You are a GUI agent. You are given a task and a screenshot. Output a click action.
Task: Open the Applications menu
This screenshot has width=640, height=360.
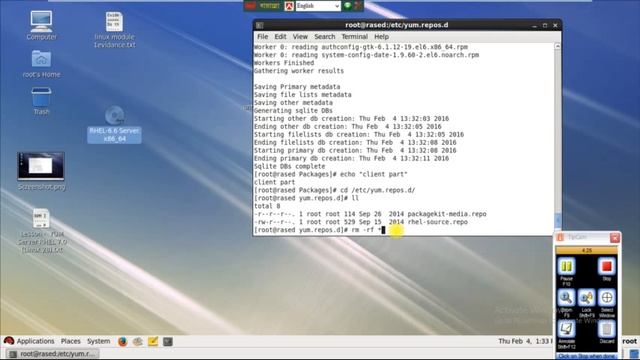(35, 341)
